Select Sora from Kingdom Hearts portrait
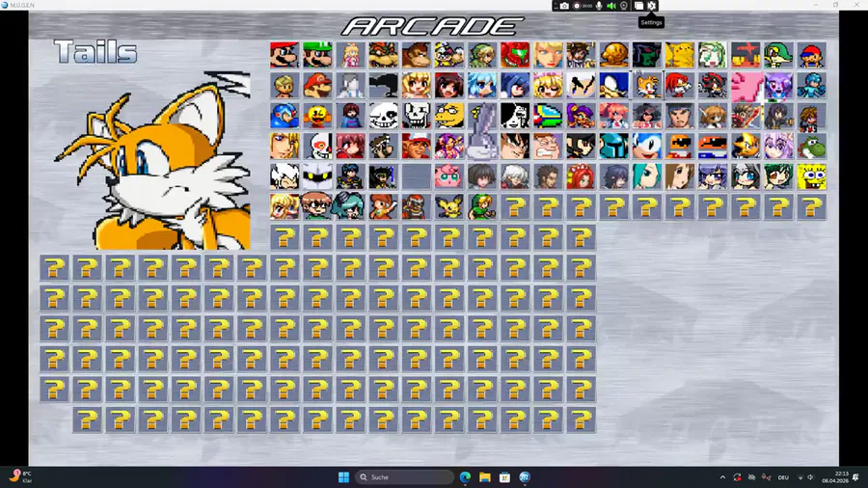The image size is (868, 488). click(811, 116)
